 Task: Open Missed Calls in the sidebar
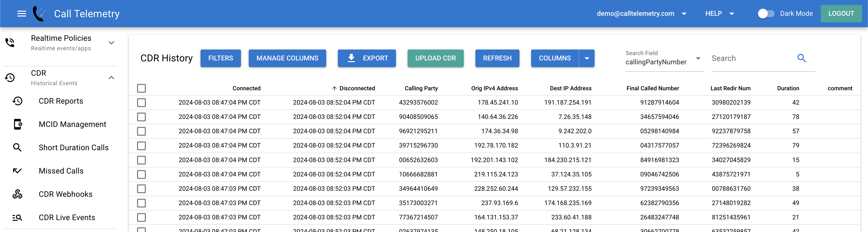(61, 171)
